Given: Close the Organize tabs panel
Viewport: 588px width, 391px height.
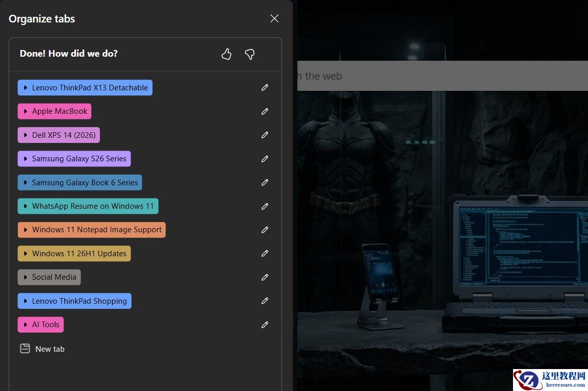Looking at the screenshot, I should tap(274, 18).
